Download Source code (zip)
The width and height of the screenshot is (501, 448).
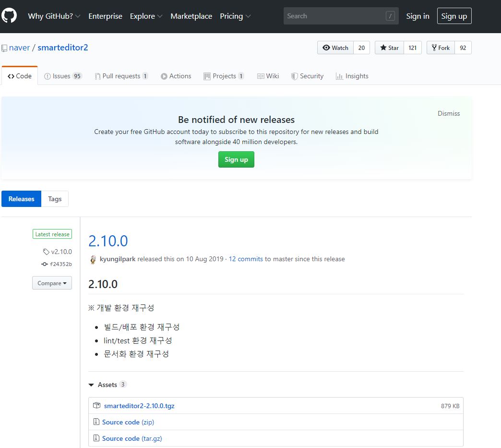click(x=128, y=422)
